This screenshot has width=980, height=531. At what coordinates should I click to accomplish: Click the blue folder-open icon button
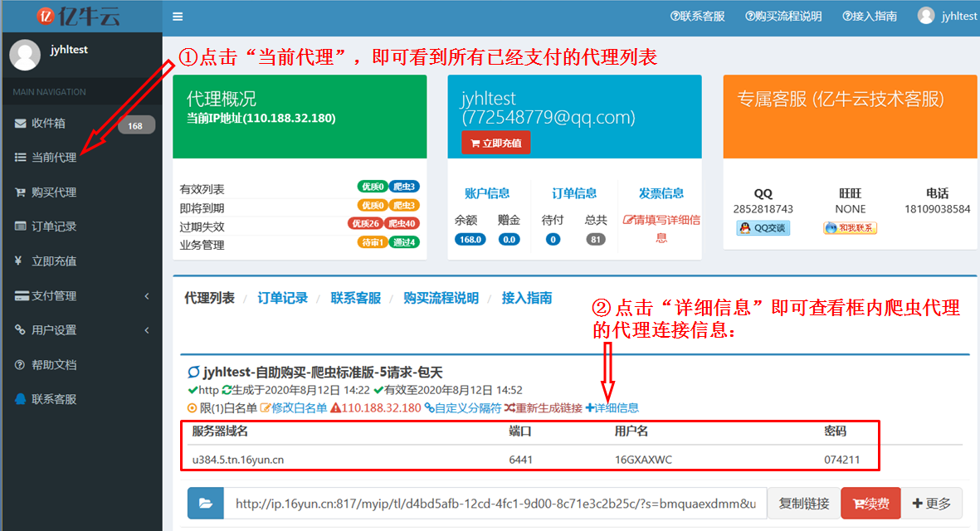pyautogui.click(x=206, y=503)
